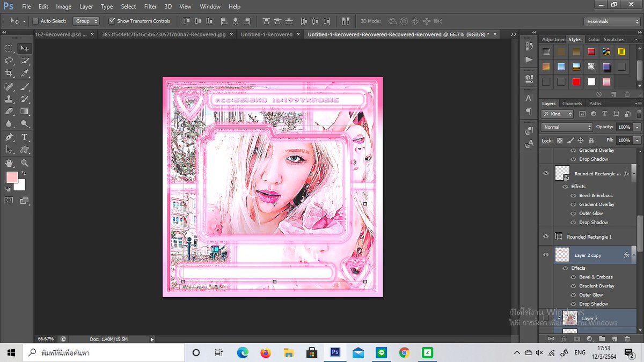644x362 pixels.
Task: Toggle Quick Mask mode
Action: [9, 201]
